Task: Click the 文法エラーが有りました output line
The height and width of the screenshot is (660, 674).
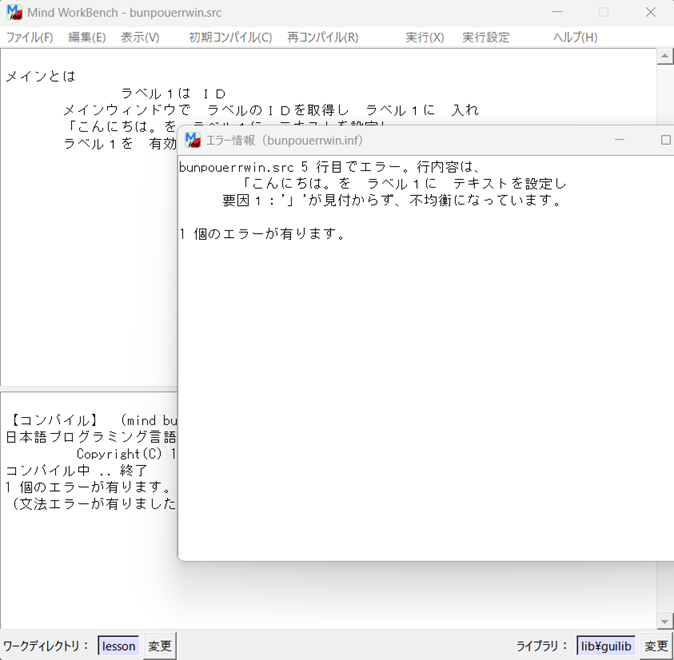Action: pos(92,503)
